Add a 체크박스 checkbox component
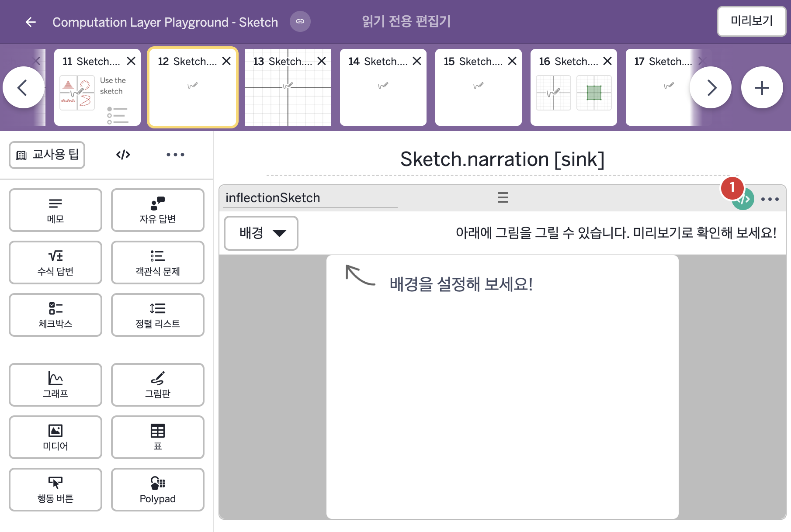The height and width of the screenshot is (532, 791). [56, 315]
